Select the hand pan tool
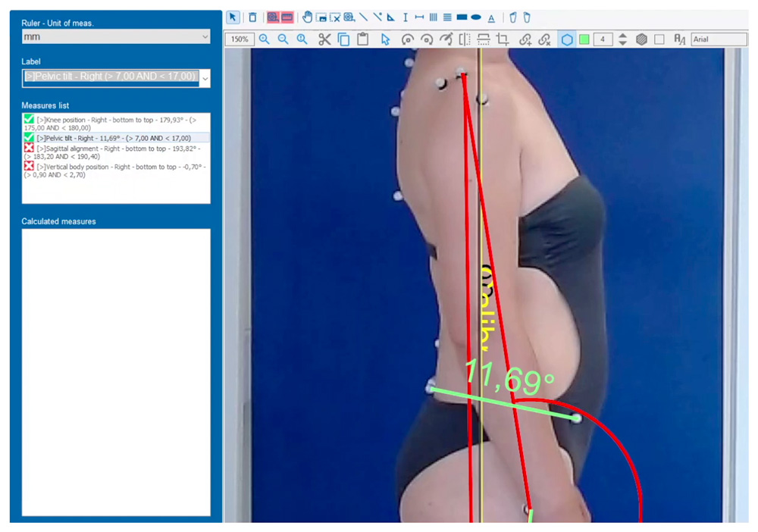 (x=307, y=17)
